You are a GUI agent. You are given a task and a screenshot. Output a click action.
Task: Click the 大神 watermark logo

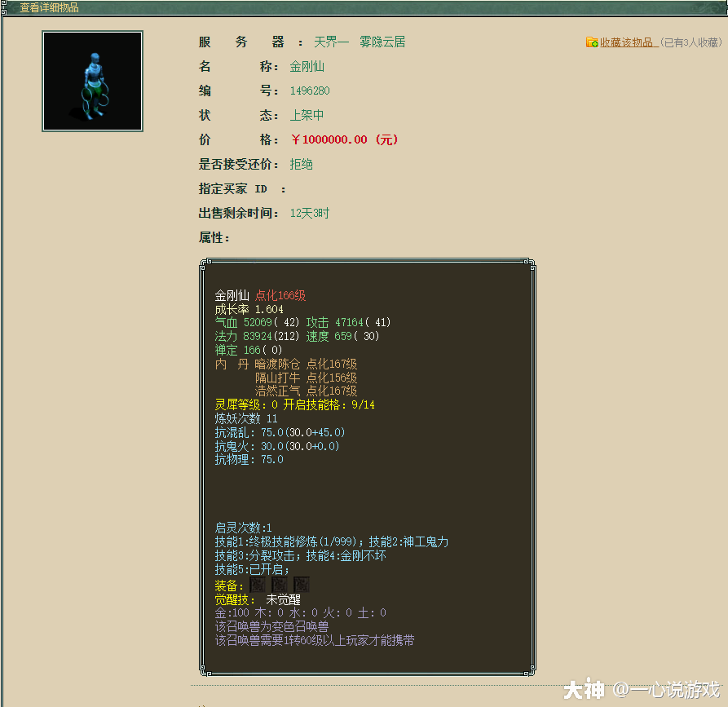(x=584, y=690)
